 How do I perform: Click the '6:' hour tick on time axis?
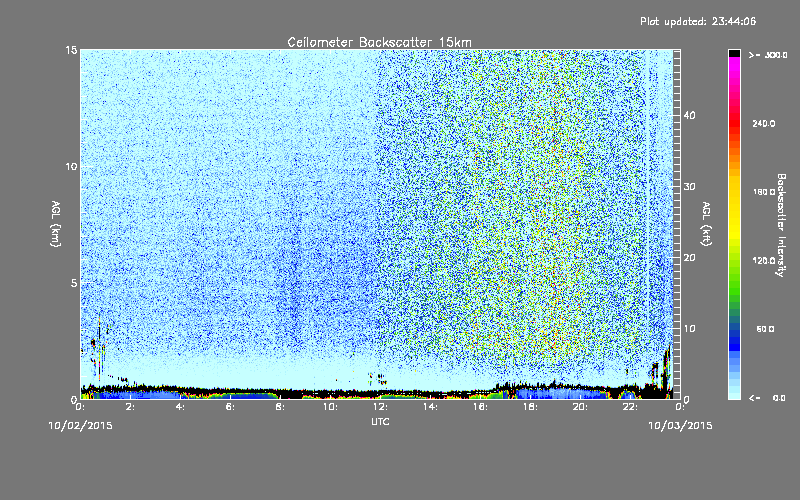pos(230,407)
